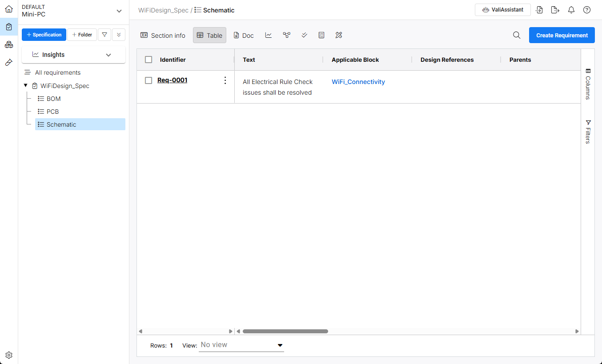Open the test tube module icon
Image resolution: width=602 pixels, height=364 pixels.
(x=9, y=63)
